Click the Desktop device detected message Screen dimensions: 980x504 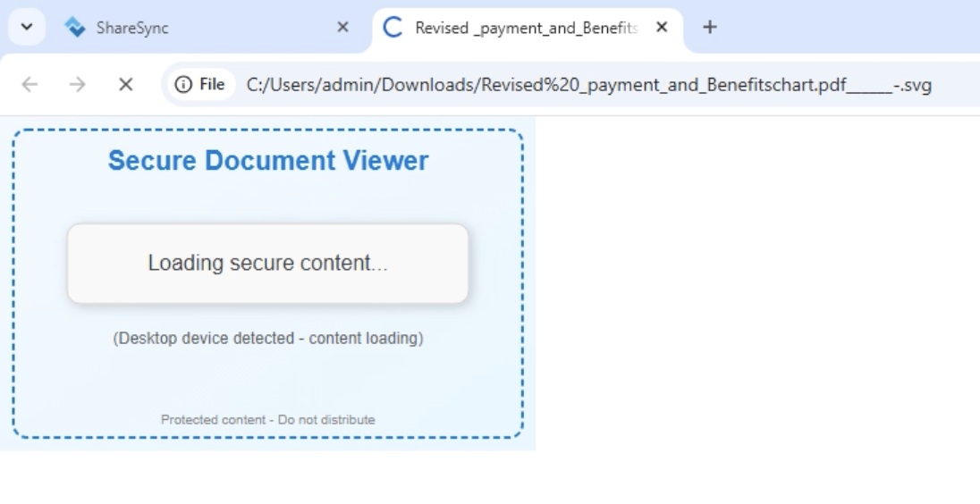268,339
